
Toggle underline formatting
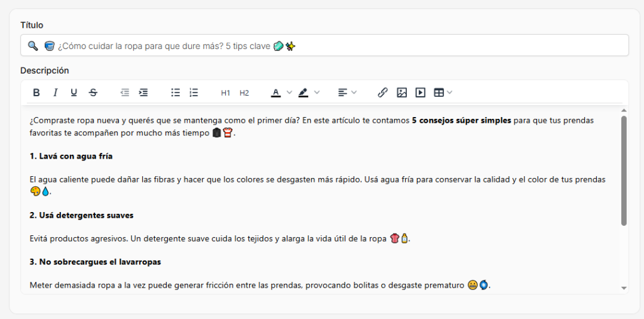pos(74,93)
